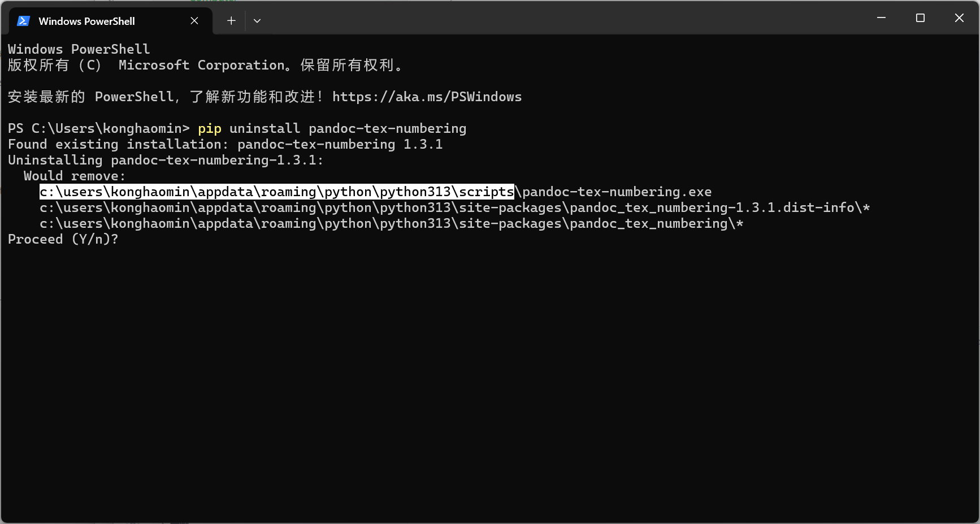The image size is (980, 524).
Task: Click the Would remove: label
Action: (x=75, y=175)
